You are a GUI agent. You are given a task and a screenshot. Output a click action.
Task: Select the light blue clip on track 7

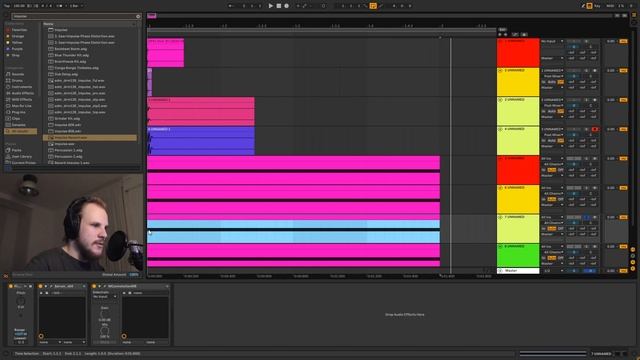pos(293,231)
